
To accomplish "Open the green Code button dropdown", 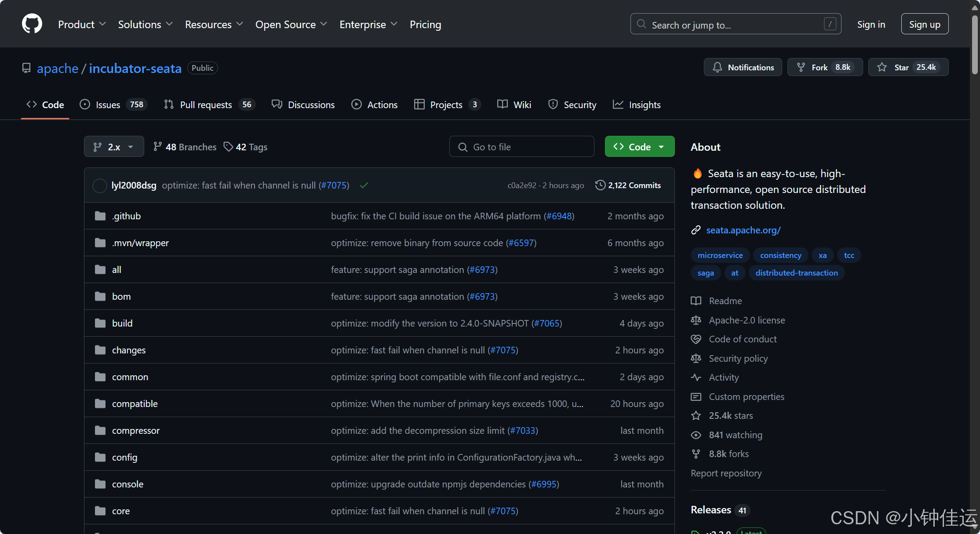I will 662,146.
